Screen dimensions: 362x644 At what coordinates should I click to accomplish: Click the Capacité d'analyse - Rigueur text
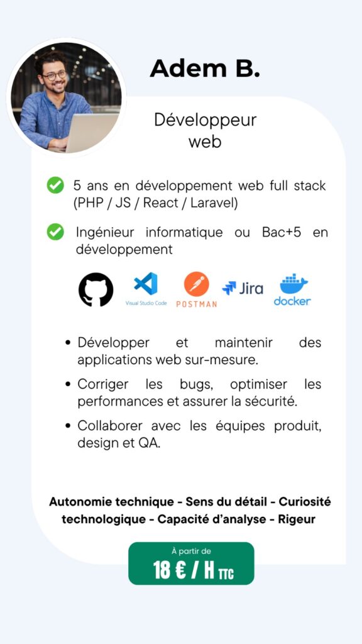tap(236, 519)
